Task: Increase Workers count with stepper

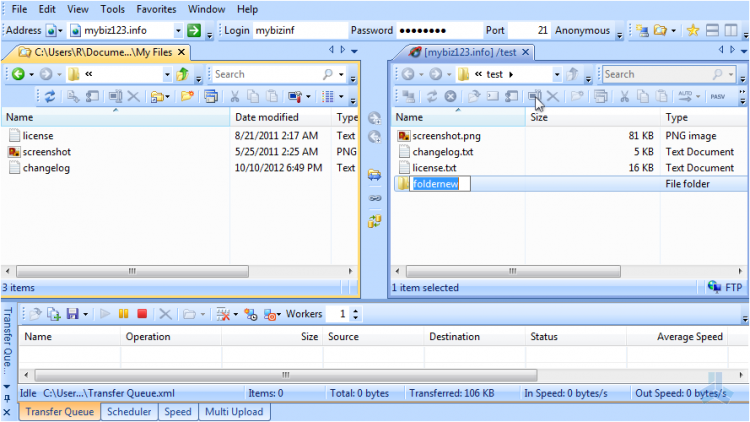Action: click(x=355, y=311)
